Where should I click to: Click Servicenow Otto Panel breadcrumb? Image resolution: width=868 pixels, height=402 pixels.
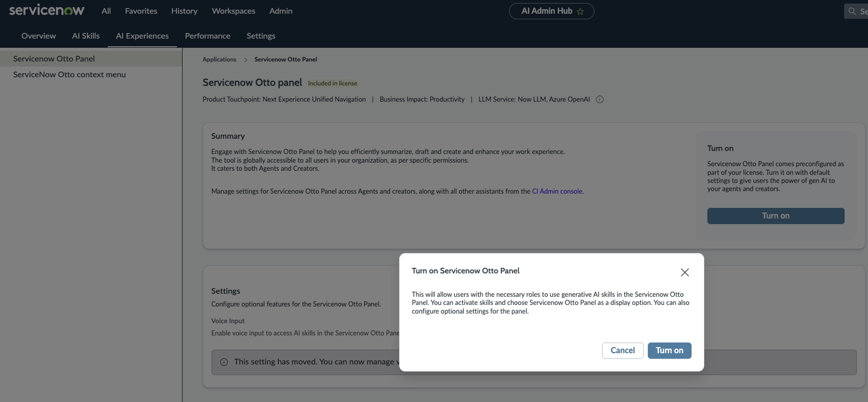(x=286, y=60)
